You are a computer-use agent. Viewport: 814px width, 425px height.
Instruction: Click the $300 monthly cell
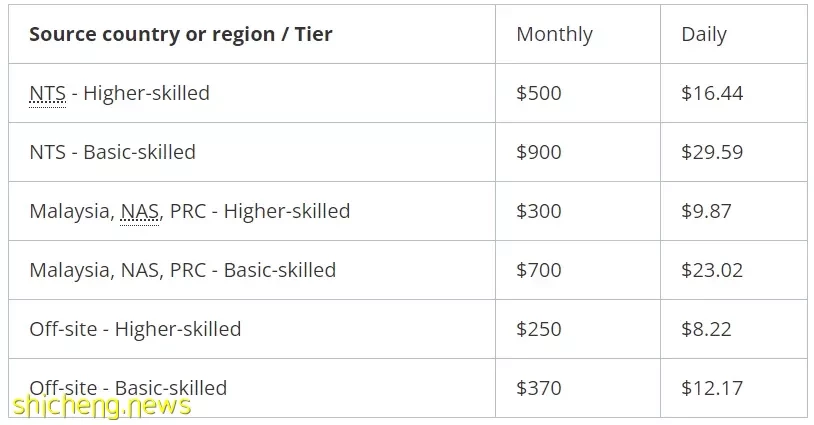pos(539,211)
